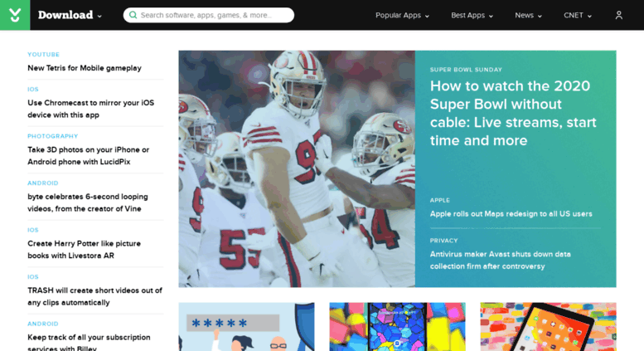Image resolution: width=644 pixels, height=351 pixels.
Task: Focus the search software input field
Action: (x=209, y=15)
